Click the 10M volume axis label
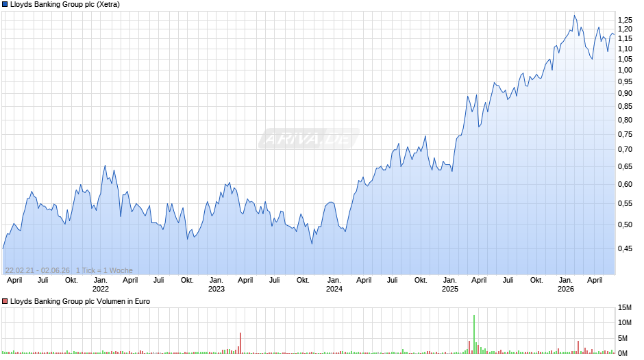The height and width of the screenshot is (360, 644). pos(625,322)
